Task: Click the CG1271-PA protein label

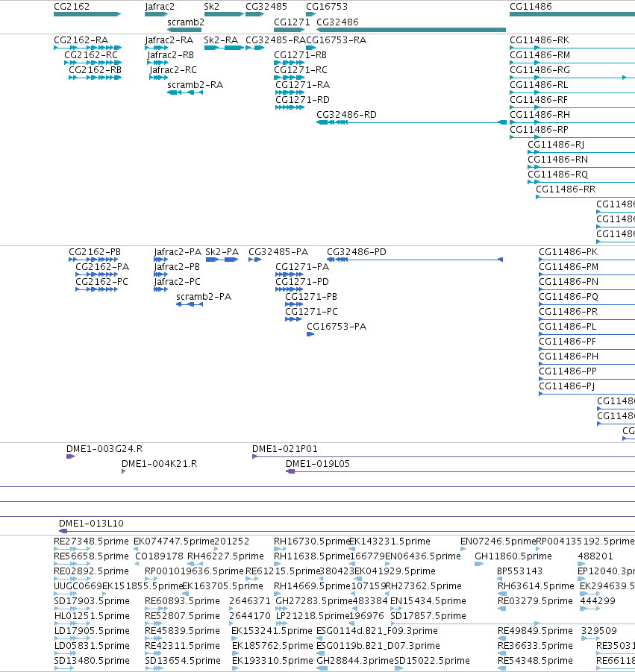Action: tap(302, 266)
